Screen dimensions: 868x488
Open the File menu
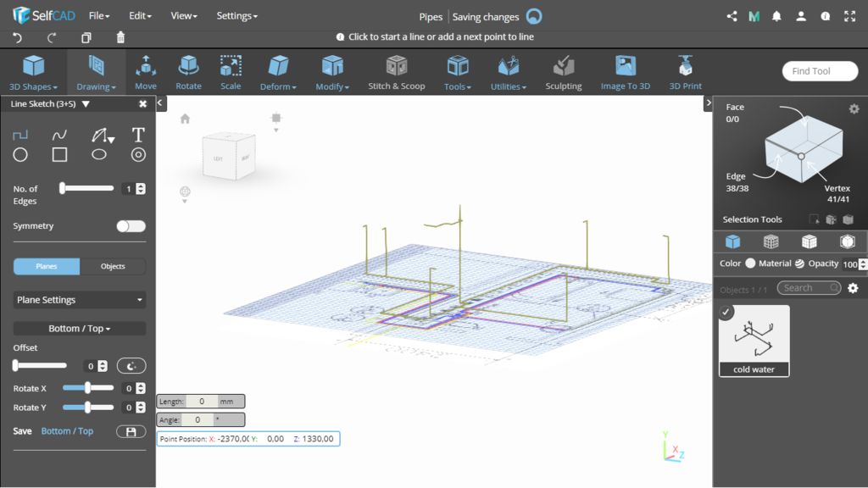(99, 16)
